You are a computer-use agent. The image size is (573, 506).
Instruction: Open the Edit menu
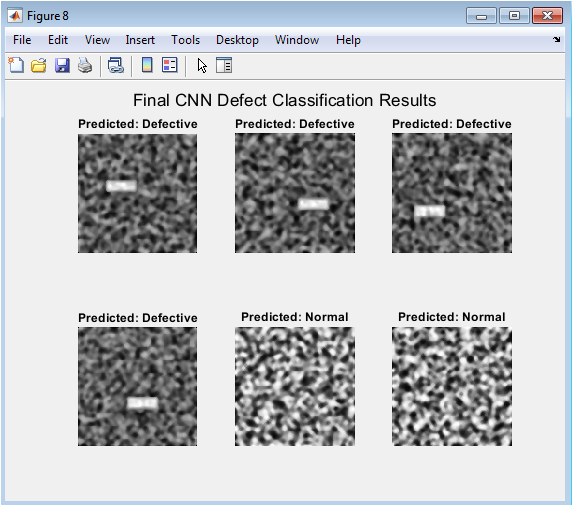(58, 40)
